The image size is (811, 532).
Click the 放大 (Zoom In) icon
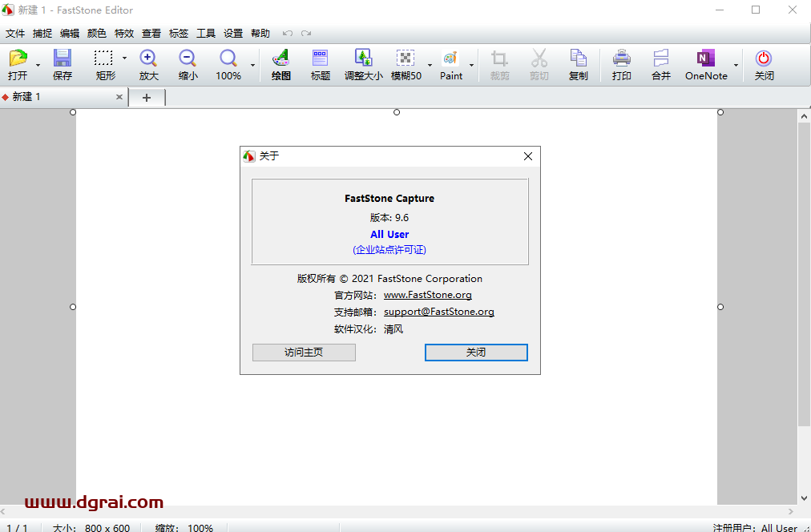tap(148, 64)
